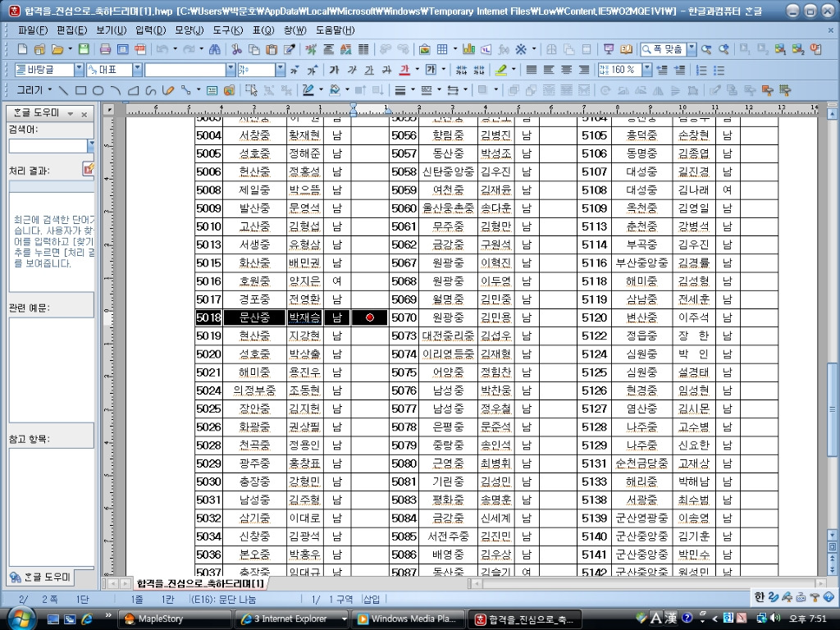Screen dimensions: 840x630
Task: Toggle underline 가 formatting
Action: coord(370,70)
